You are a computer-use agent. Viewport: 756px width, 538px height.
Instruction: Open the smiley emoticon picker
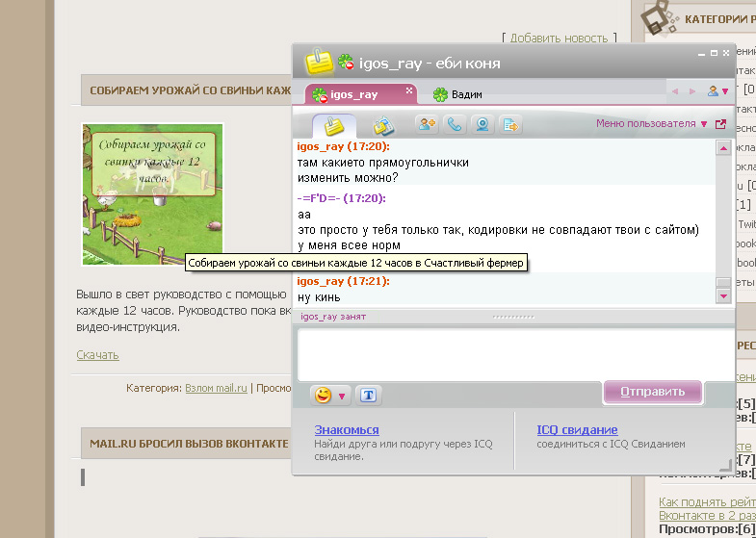324,396
